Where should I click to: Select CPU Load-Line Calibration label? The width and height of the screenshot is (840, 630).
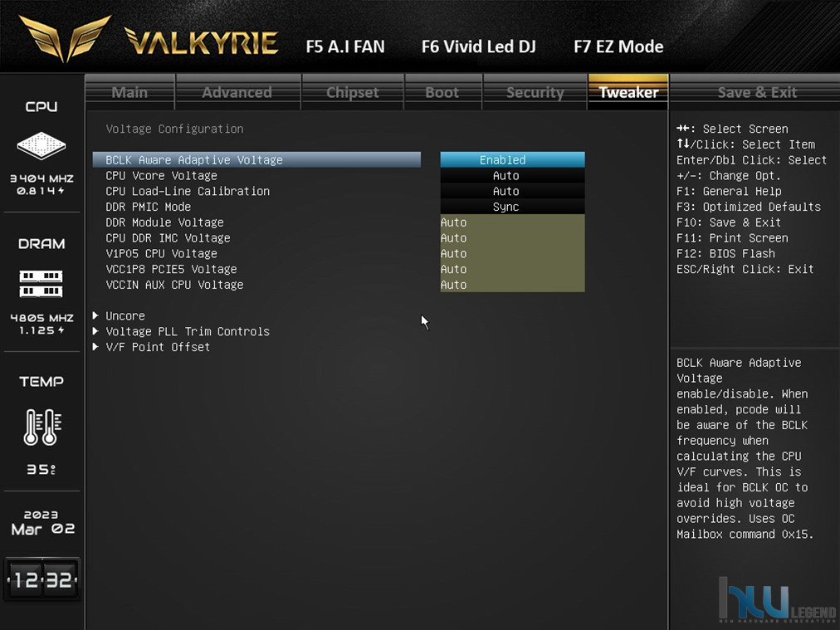[188, 191]
